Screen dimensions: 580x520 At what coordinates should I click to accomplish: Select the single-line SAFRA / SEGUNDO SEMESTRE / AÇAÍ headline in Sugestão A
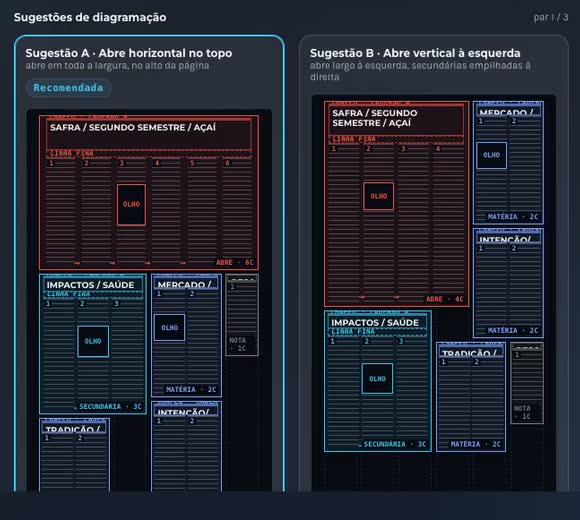click(133, 128)
